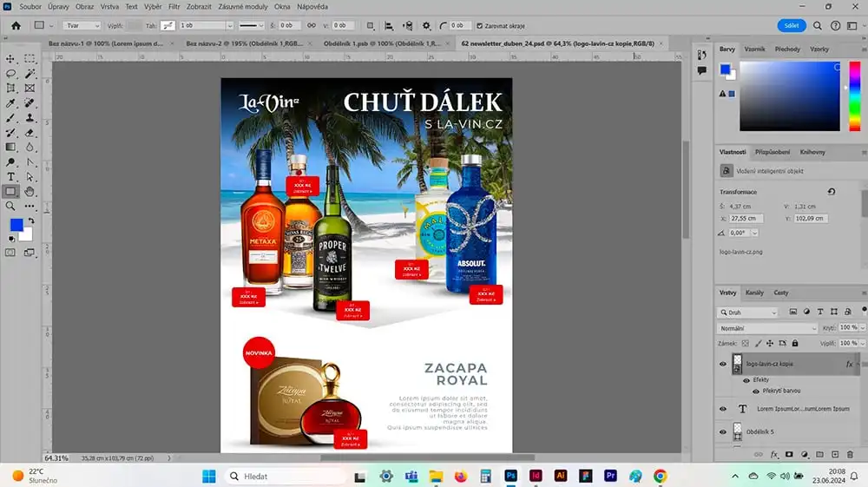Select the Dodge tool

pos(10,162)
